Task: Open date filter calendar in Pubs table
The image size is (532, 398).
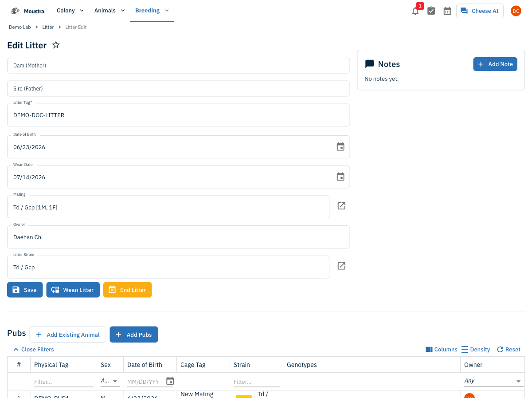Action: click(x=170, y=381)
